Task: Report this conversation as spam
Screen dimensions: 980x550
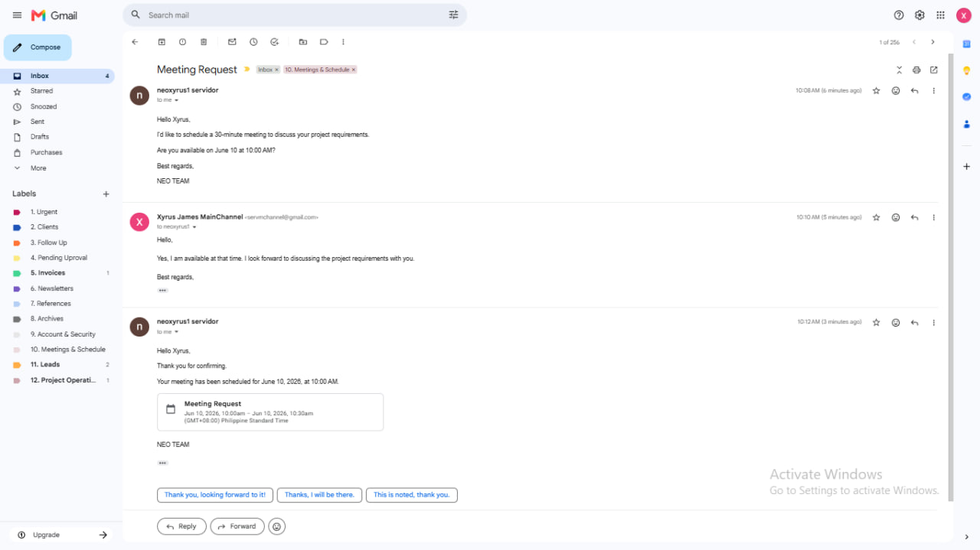Action: (182, 42)
